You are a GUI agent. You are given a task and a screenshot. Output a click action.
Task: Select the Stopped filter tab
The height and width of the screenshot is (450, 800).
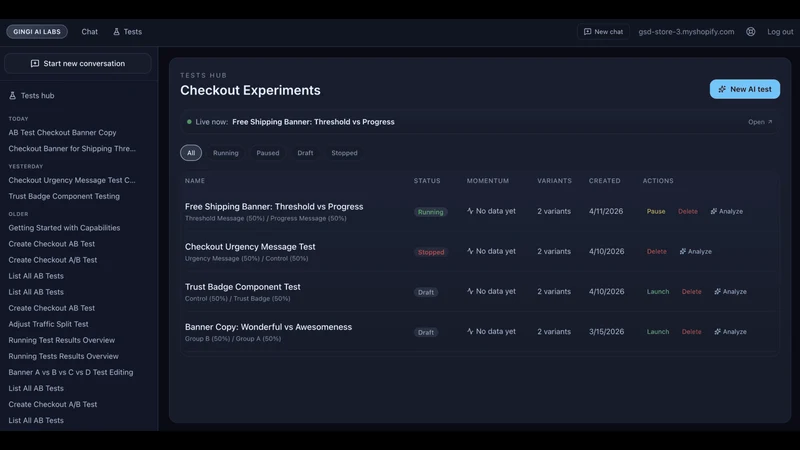pos(344,153)
